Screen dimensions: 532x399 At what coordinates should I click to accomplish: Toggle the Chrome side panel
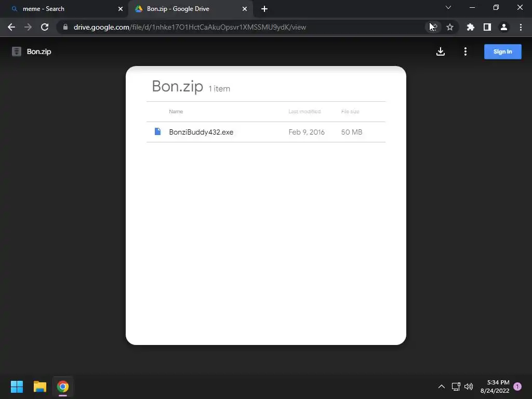pos(487,27)
